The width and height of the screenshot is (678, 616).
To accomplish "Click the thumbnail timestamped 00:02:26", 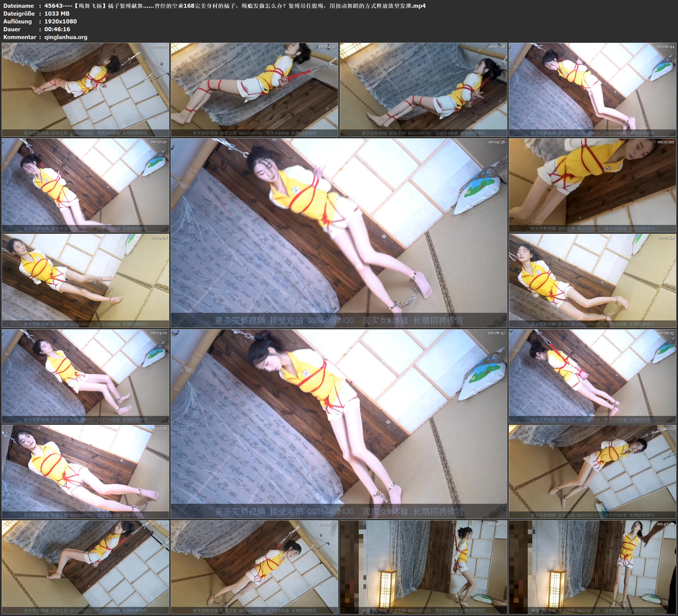I will [85, 89].
